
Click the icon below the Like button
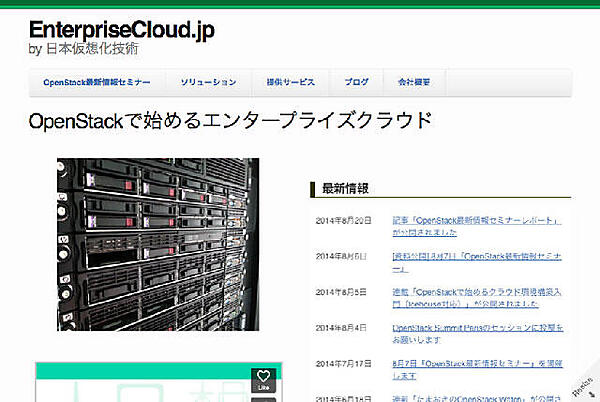click(x=265, y=398)
